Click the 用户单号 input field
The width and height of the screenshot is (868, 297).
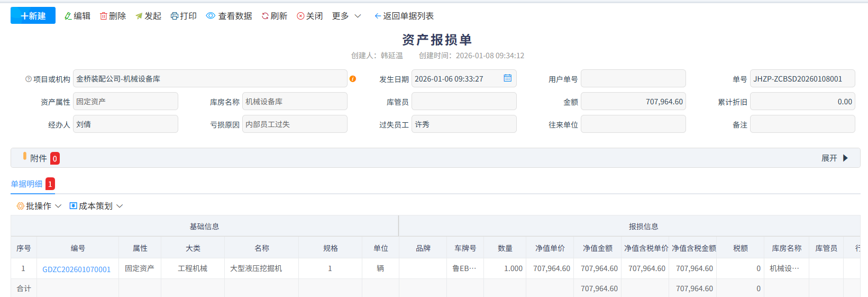tap(633, 79)
